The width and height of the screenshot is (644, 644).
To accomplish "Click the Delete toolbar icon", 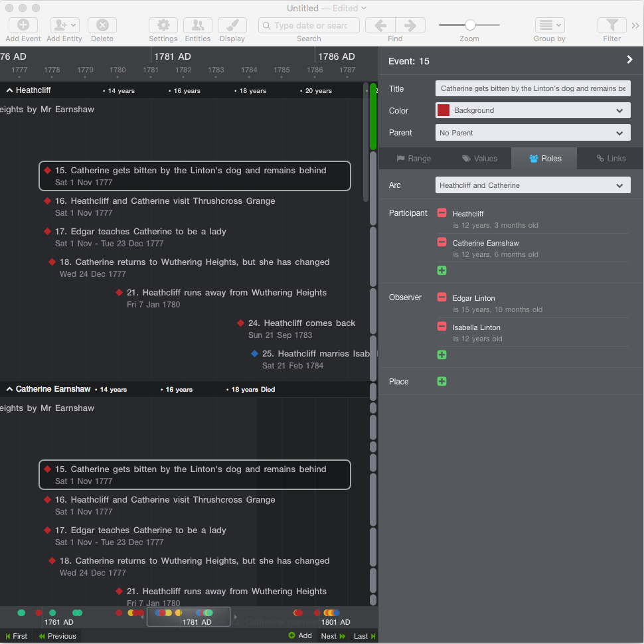I will pyautogui.click(x=102, y=25).
